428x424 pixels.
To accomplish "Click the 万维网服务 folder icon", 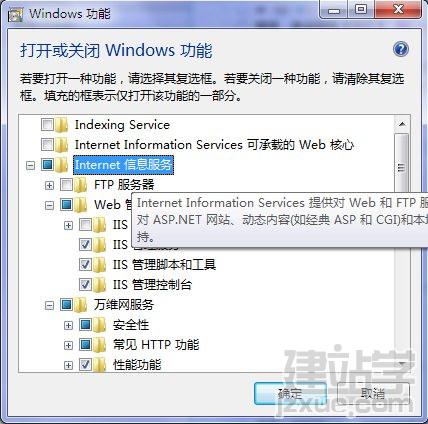I will pos(80,305).
